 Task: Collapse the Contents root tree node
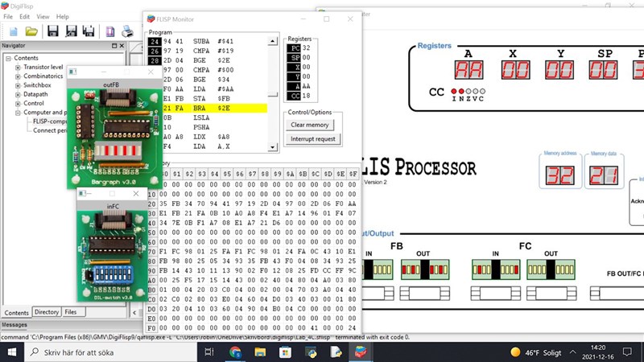(8, 58)
